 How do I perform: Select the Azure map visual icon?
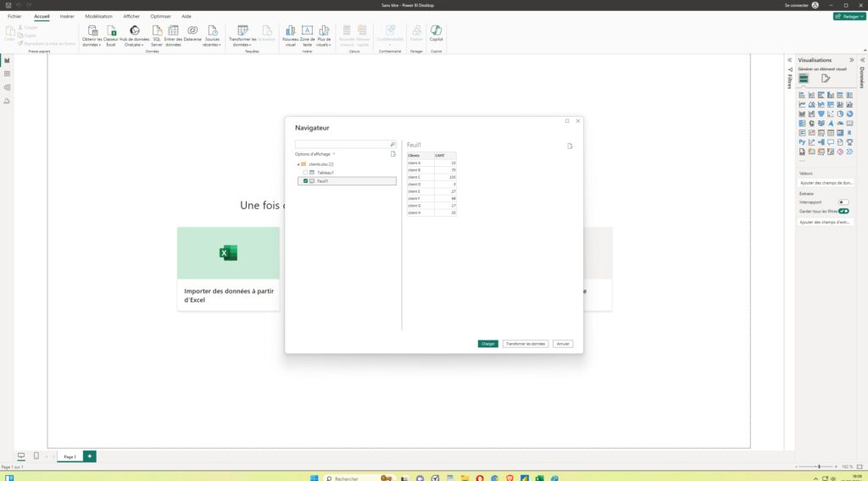point(831,124)
